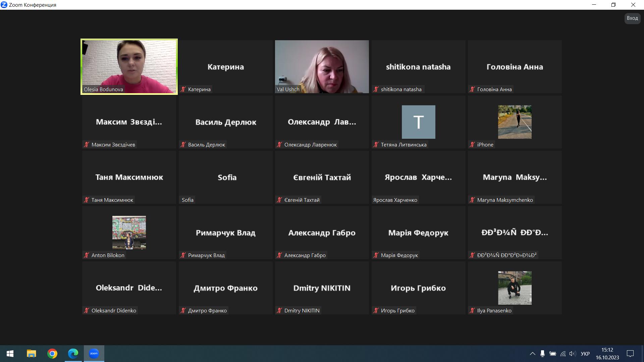Show hidden system tray icons
Image resolution: width=644 pixels, height=362 pixels.
pos(532,354)
